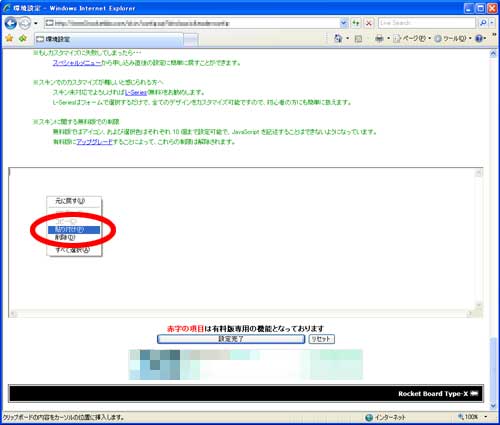
Task: Click the wide 設定完了 submit button
Action: pos(231,339)
